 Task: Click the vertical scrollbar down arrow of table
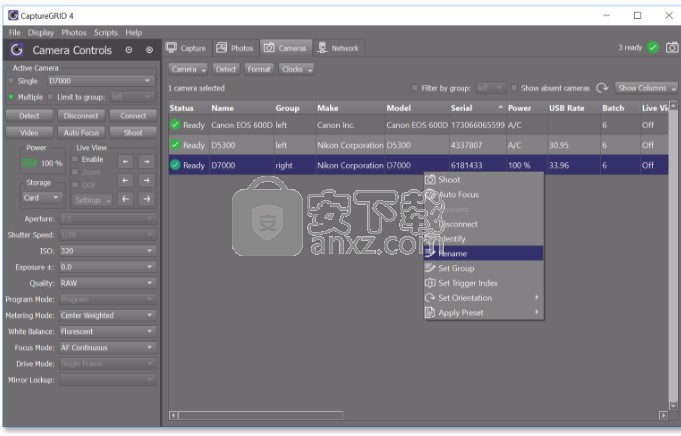tap(673, 406)
